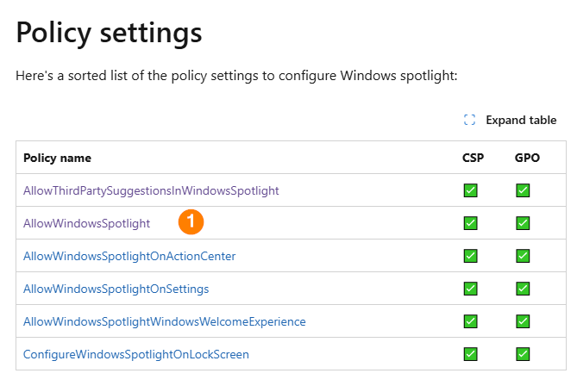Click GPO checkmark in AllowWindowsSpotlight row
The width and height of the screenshot is (577, 392).
pyautogui.click(x=523, y=223)
